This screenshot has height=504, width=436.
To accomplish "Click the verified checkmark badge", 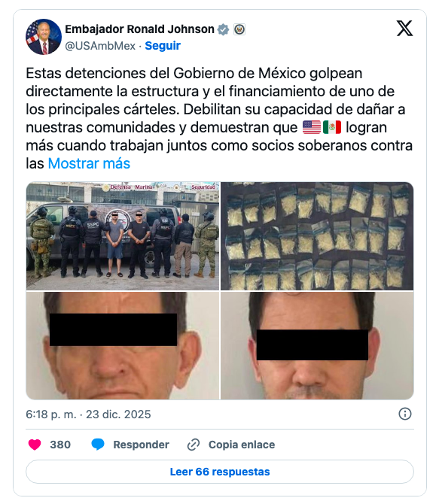I will (x=223, y=29).
